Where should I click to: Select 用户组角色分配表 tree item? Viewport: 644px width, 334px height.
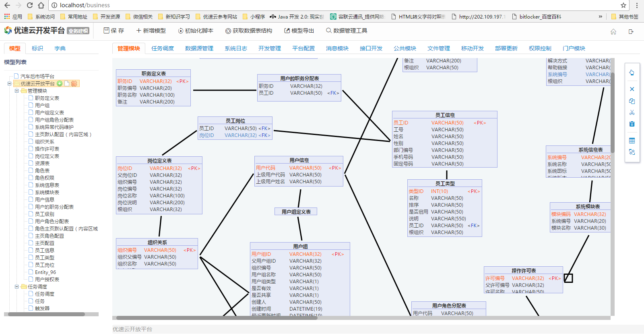coord(54,120)
